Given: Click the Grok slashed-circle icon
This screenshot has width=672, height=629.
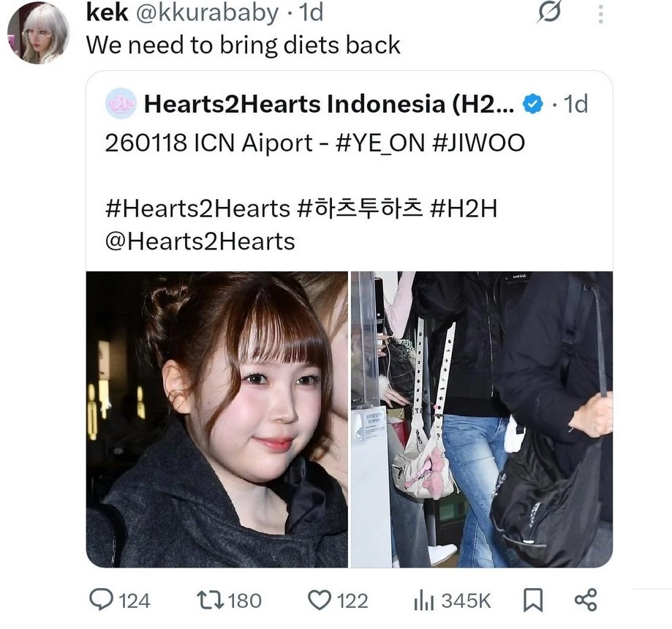Looking at the screenshot, I should click(549, 12).
